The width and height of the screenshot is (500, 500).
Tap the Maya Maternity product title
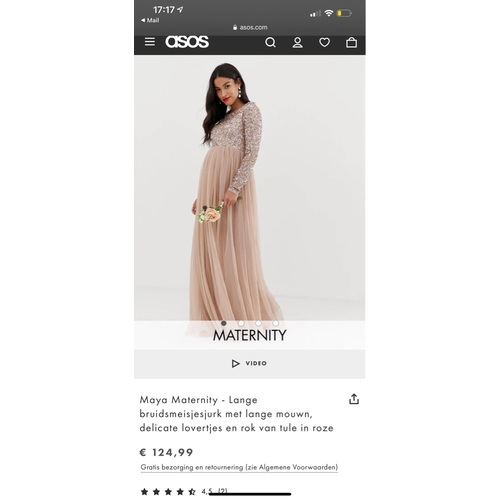tap(236, 414)
